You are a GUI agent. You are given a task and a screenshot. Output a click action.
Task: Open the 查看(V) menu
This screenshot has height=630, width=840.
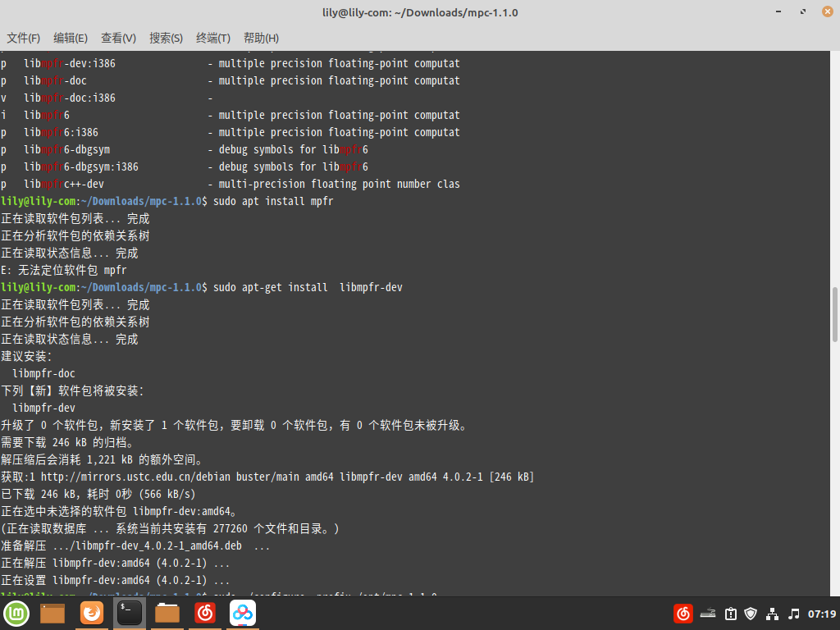[x=119, y=38]
